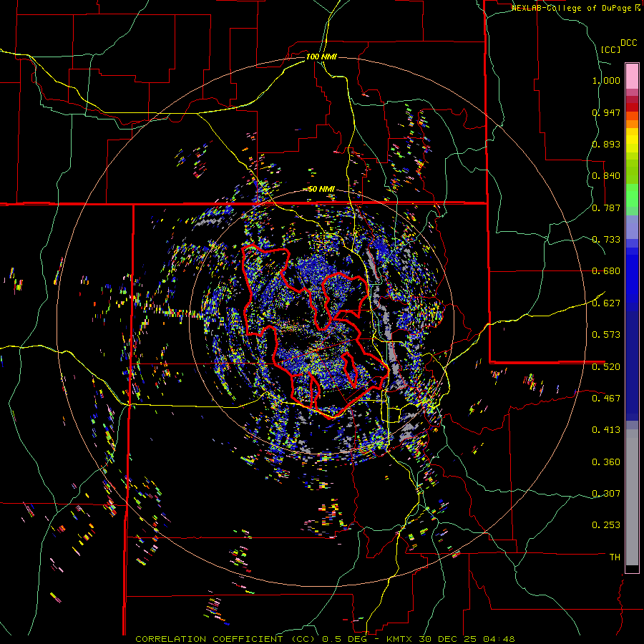The image size is (644, 644).
Task: Click the DCC label above the legend
Action: [x=628, y=43]
